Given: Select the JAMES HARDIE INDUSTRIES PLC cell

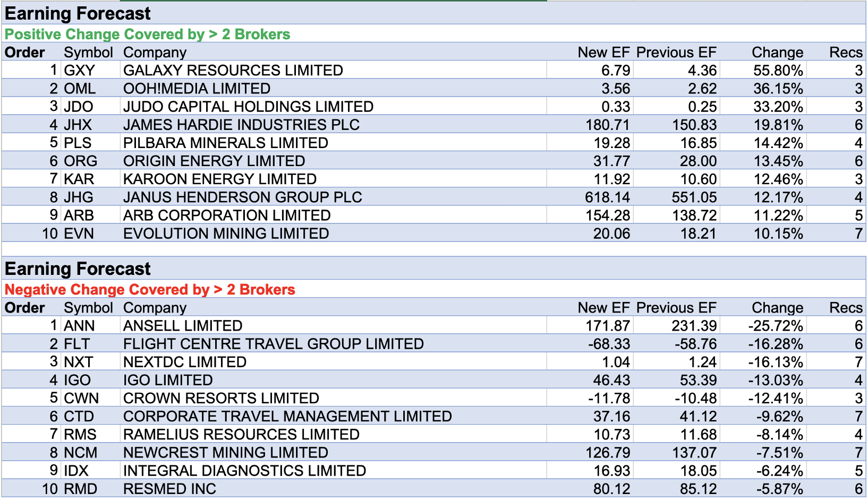Looking at the screenshot, I should point(241,125).
